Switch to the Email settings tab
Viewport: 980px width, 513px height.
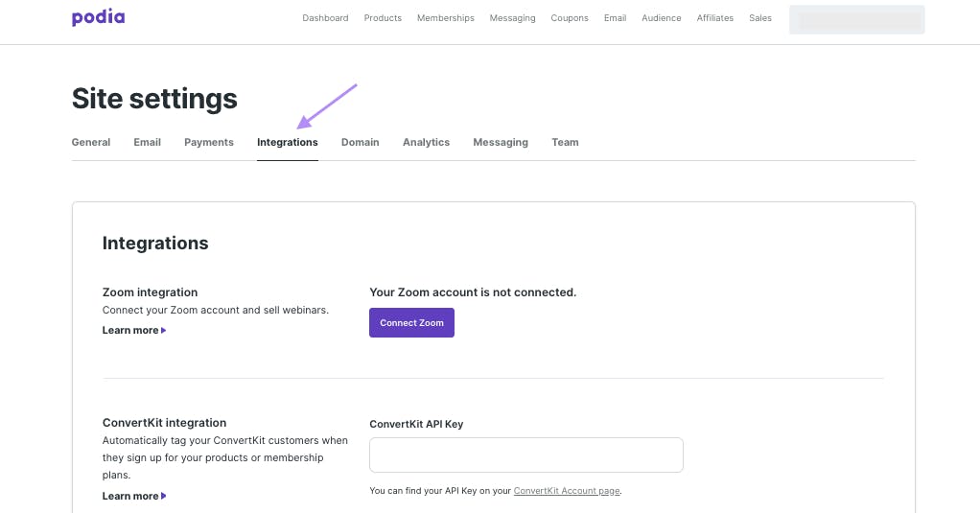pyautogui.click(x=147, y=143)
